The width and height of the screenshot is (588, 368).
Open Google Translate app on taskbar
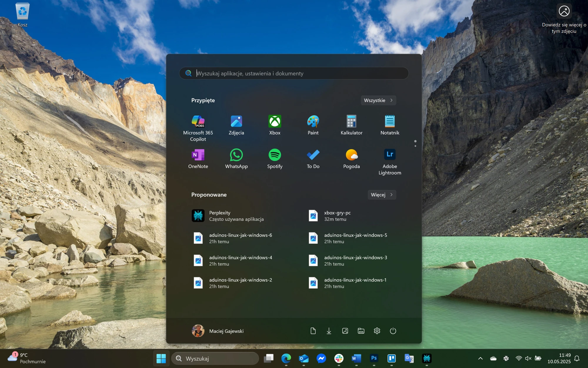tap(409, 358)
